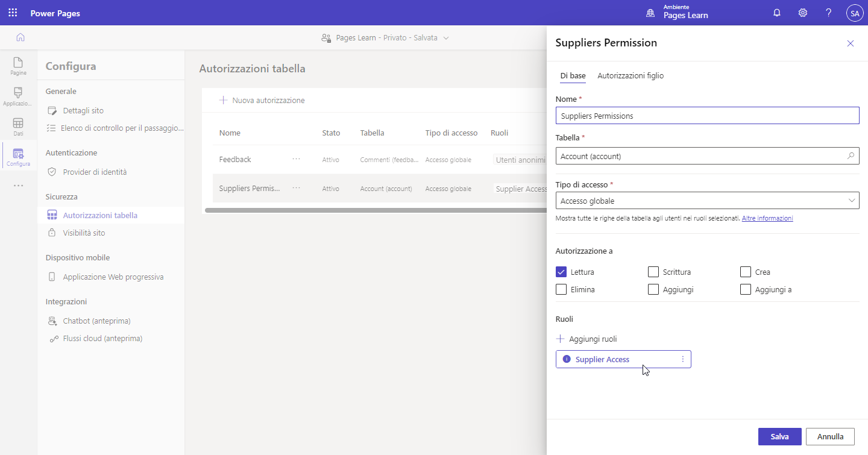
Task: Uncheck the Lettura checkbox
Action: tap(561, 272)
